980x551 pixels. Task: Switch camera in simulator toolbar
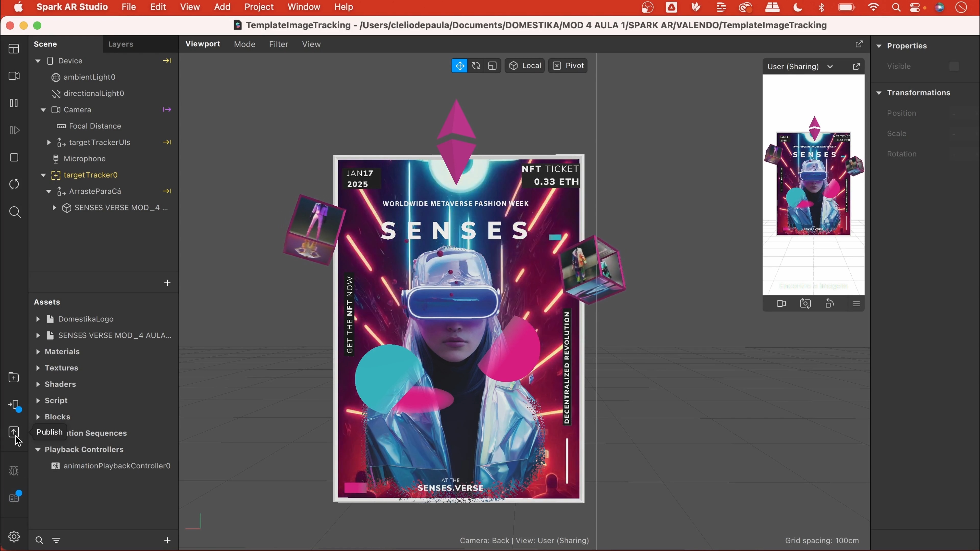(805, 304)
